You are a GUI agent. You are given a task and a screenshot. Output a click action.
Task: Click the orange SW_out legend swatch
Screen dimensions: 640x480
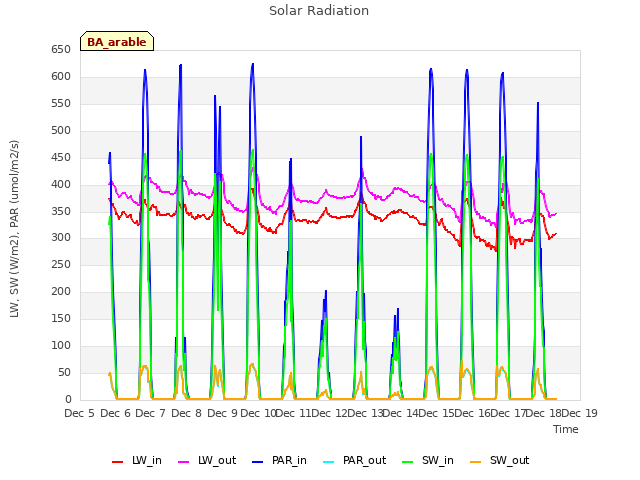475,462
